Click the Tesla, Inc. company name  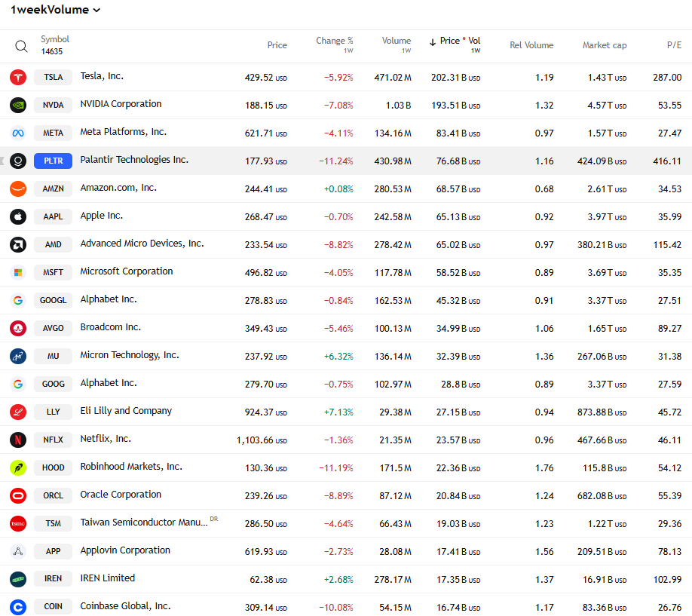click(102, 76)
